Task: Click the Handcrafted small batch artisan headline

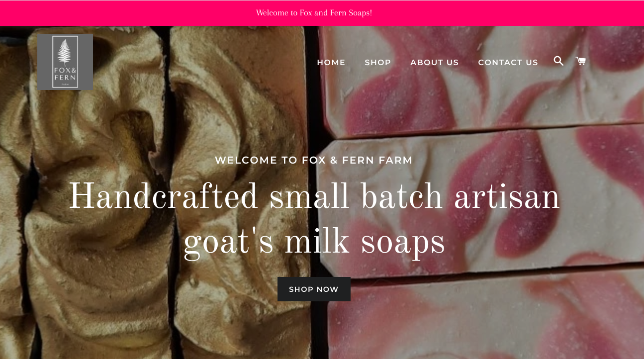Action: tap(314, 197)
